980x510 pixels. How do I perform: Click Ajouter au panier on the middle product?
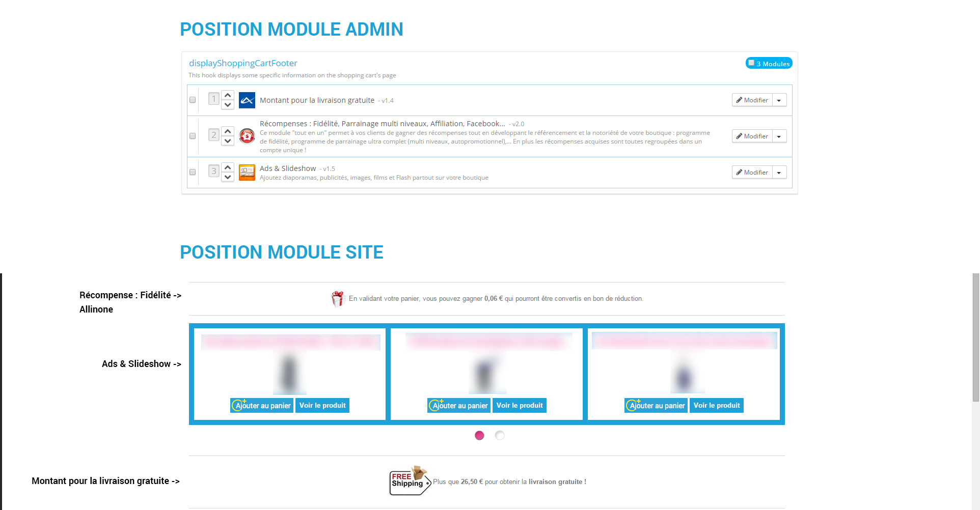[459, 406]
